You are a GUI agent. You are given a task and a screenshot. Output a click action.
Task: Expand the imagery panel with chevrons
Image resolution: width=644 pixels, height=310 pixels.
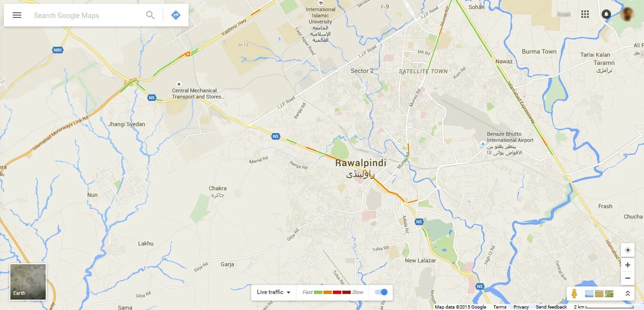627,293
